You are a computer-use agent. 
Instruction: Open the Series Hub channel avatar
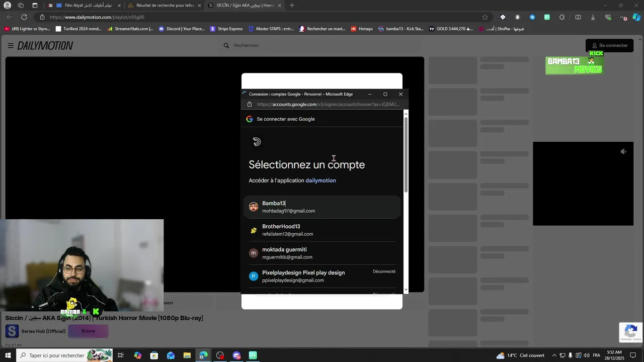[x=12, y=331]
